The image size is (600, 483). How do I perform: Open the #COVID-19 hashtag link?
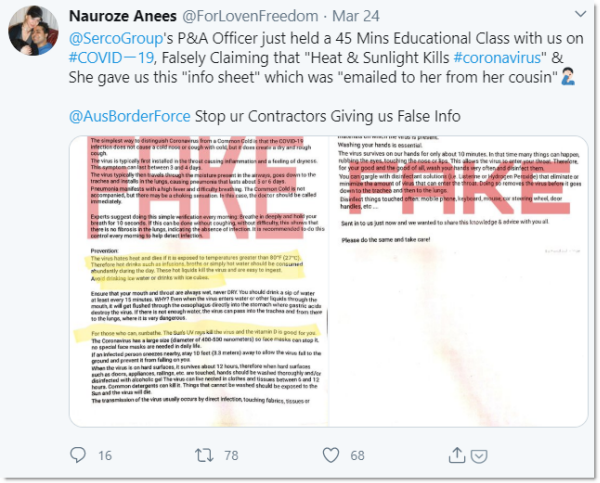pyautogui.click(x=111, y=58)
